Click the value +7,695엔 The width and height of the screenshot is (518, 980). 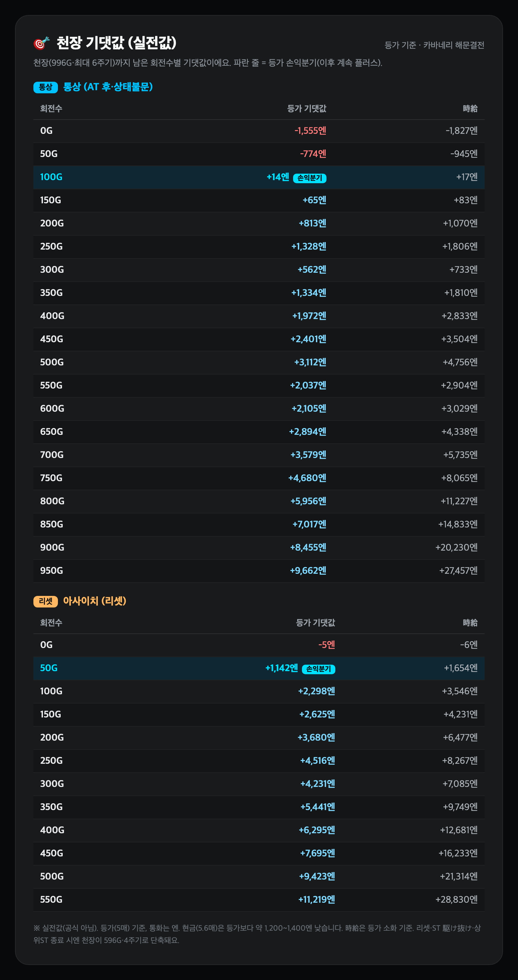point(317,854)
